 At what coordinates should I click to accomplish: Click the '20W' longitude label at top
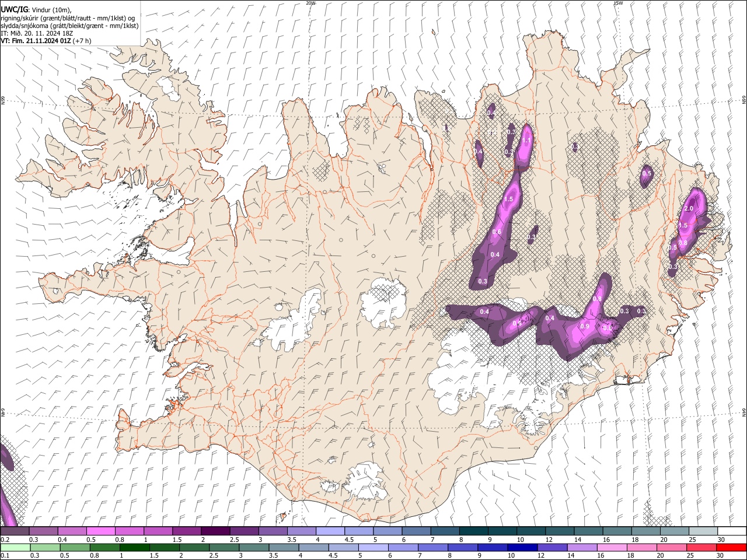click(x=310, y=3)
